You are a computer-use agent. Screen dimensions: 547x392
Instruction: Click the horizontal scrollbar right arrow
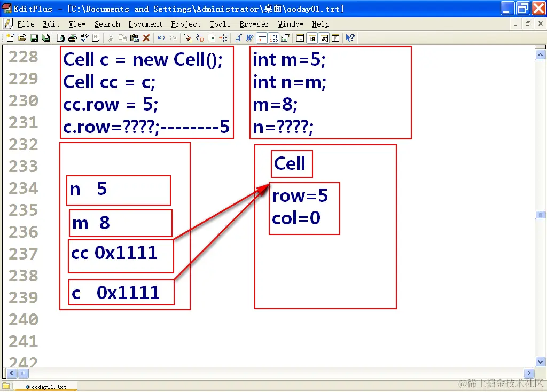pos(529,373)
